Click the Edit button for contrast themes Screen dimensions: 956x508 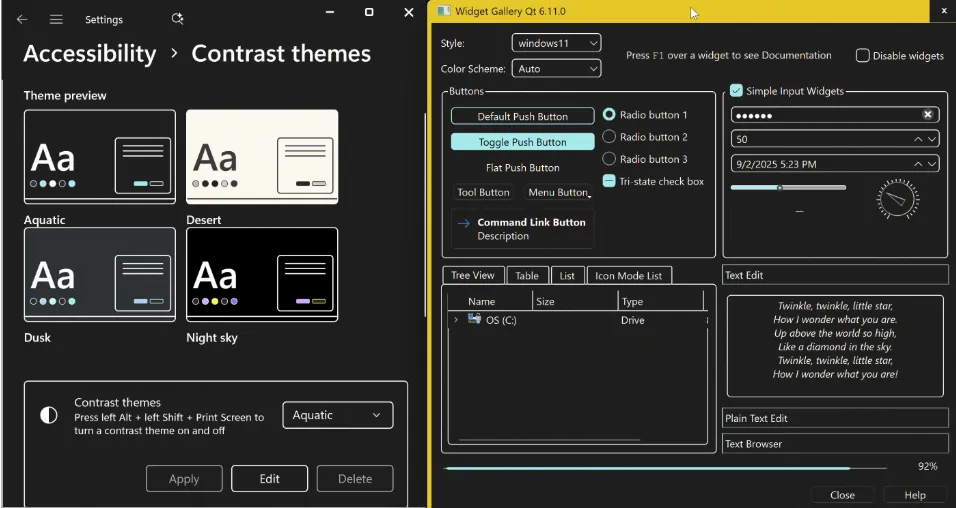[x=269, y=479]
